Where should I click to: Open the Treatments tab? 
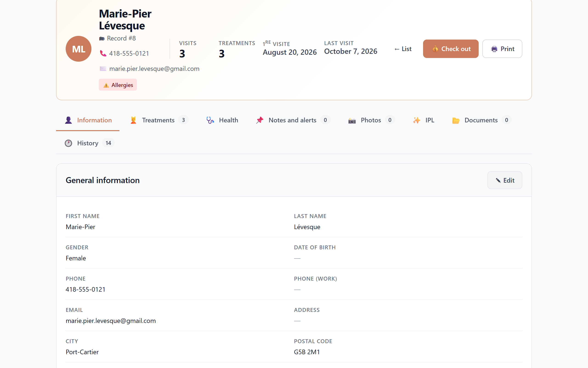click(x=159, y=120)
